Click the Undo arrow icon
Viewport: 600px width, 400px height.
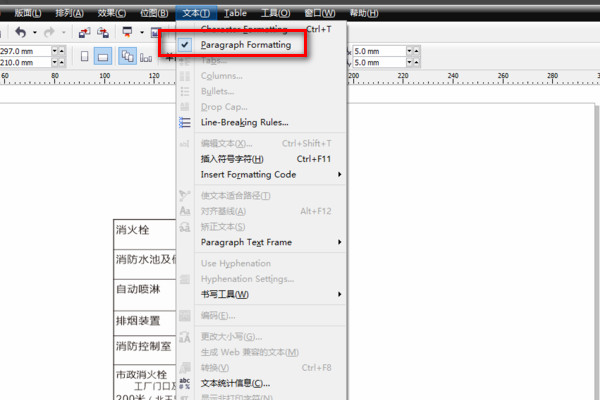coord(21,33)
